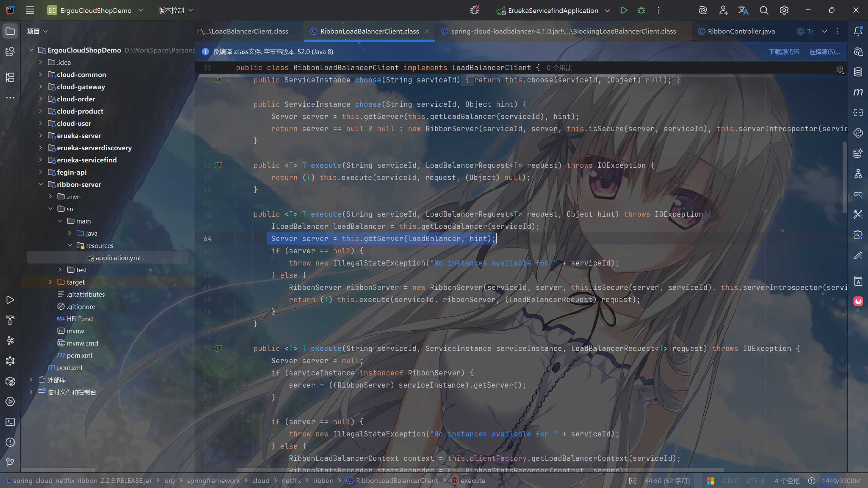Open the Maven tool window
Viewport: 868px width, 488px height.
(x=858, y=92)
